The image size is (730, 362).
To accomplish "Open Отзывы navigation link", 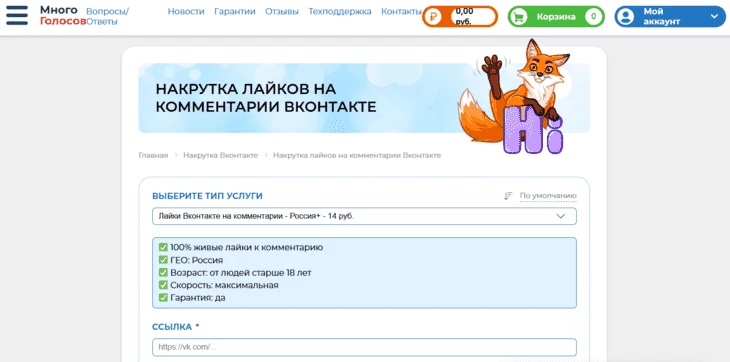I will 282,12.
